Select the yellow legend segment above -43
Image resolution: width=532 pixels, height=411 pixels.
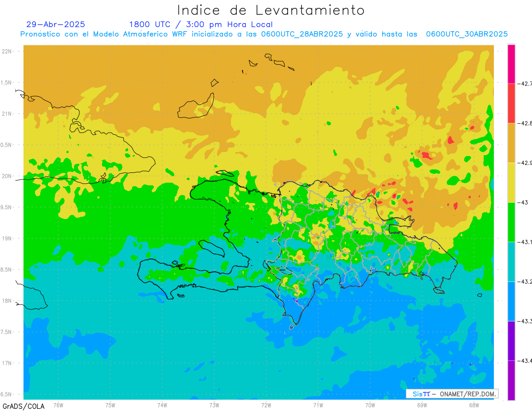(x=511, y=182)
